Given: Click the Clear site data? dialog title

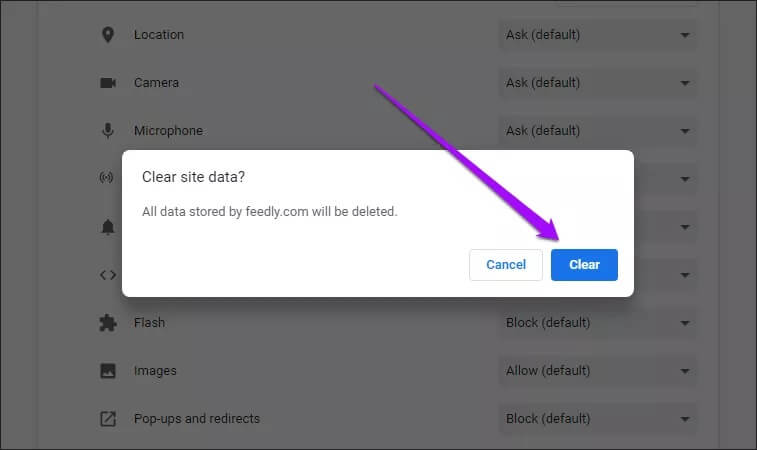Looking at the screenshot, I should (x=194, y=177).
